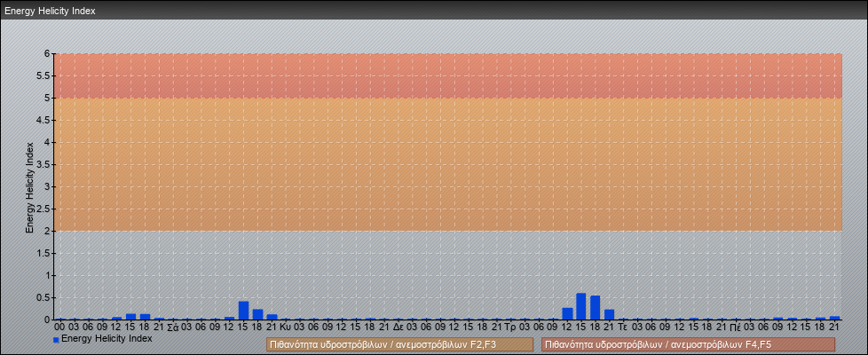Screen dimensions: 868x355
Task: Click the bar at 12 after Τρ
Action: pos(567,313)
